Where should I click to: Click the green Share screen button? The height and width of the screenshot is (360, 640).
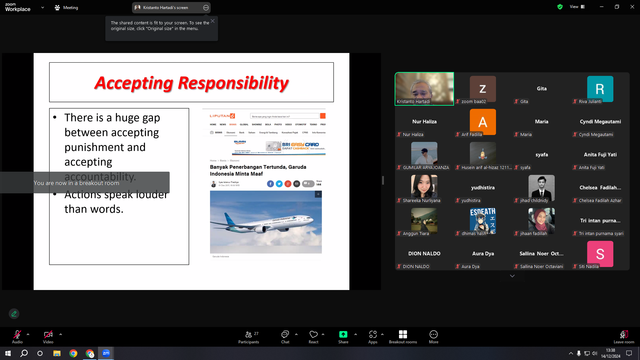coord(343,337)
